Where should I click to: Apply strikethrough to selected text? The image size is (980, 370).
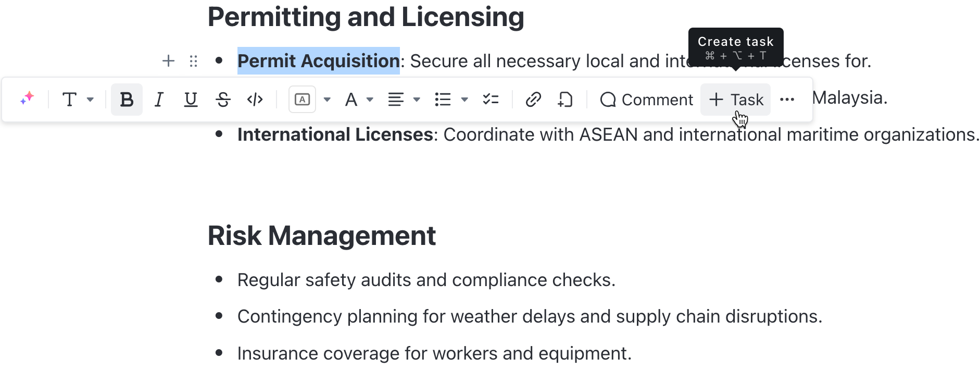(x=223, y=99)
